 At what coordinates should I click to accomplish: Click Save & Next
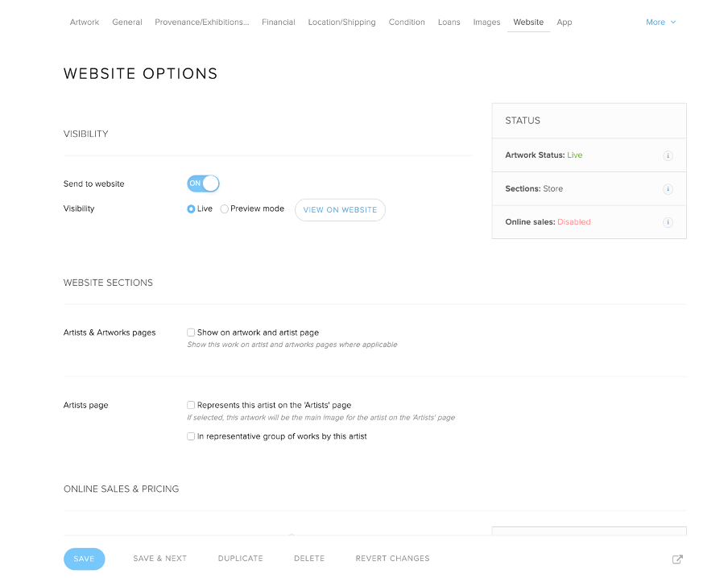[x=159, y=559]
